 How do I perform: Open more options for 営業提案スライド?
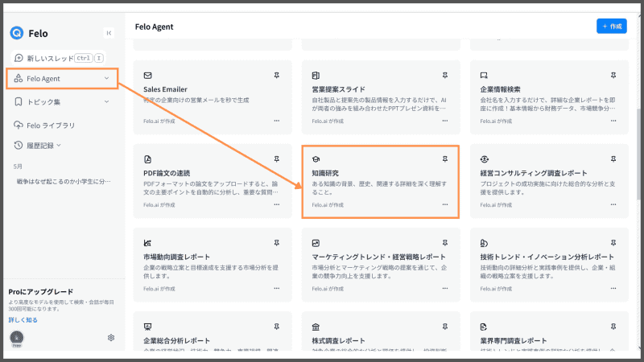(445, 121)
